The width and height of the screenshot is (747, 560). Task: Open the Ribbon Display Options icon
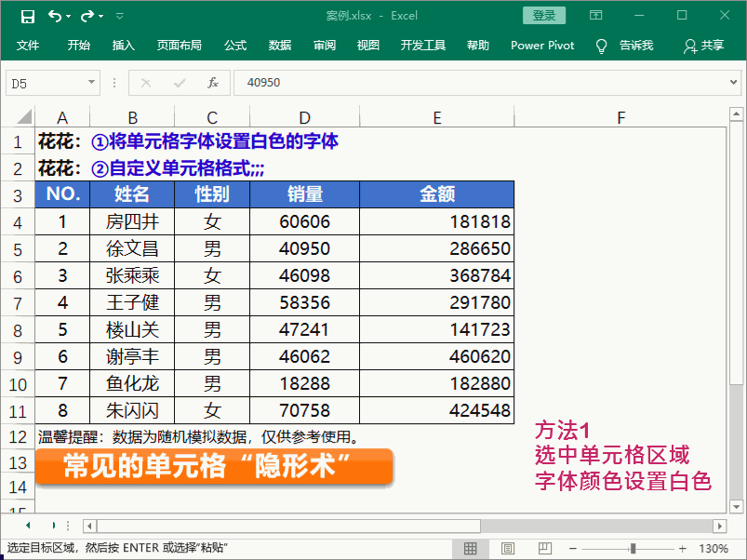(x=595, y=16)
